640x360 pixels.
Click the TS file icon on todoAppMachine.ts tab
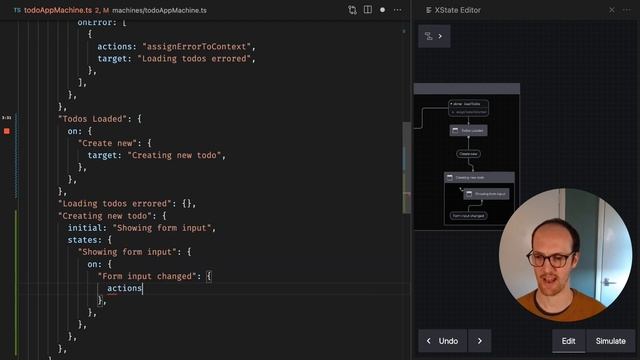pos(17,10)
